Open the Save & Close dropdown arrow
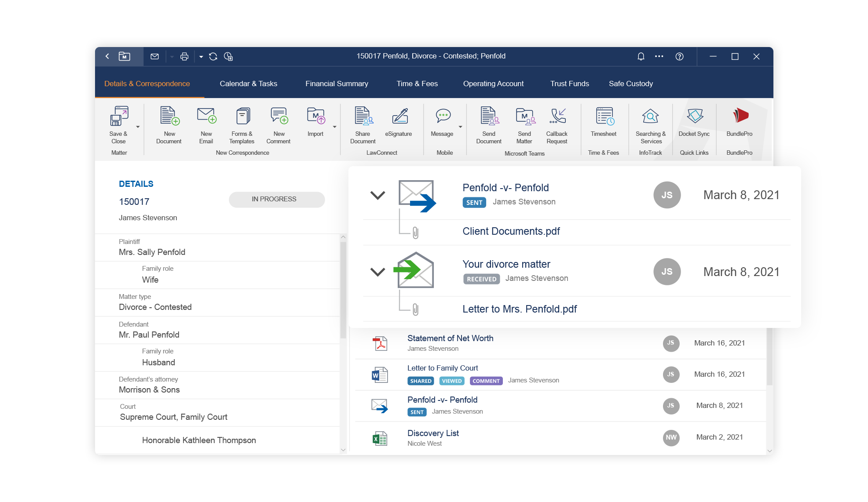Screen dimensions: 868x502 138,127
